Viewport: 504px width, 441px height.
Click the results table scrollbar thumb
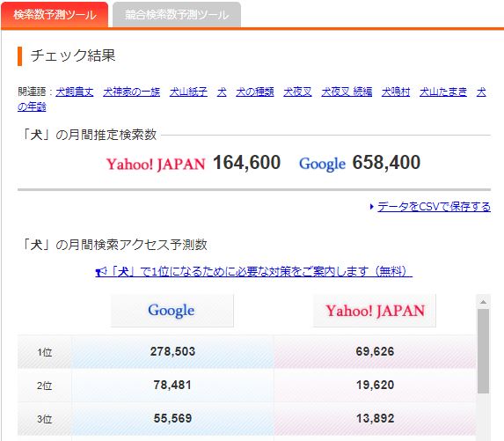483,351
